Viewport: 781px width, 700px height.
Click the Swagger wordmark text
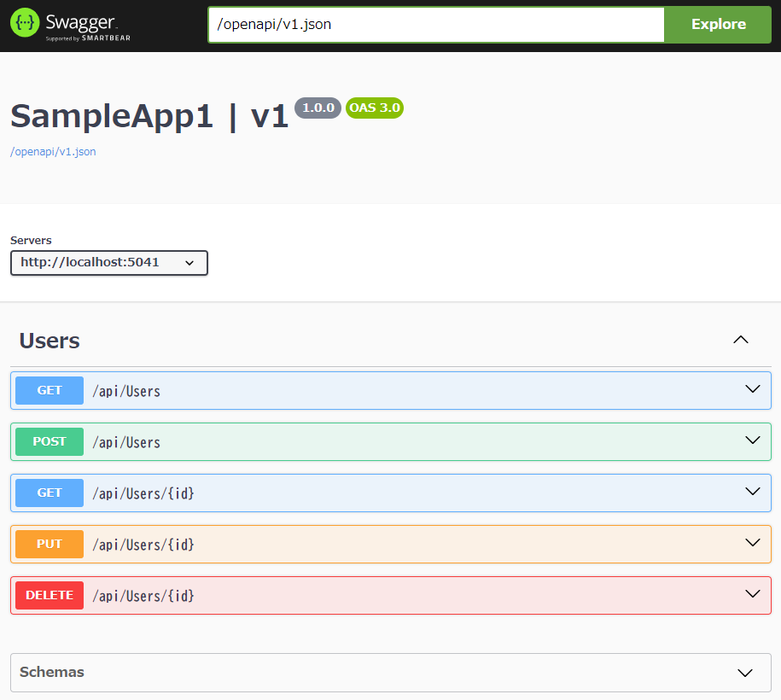pos(81,22)
